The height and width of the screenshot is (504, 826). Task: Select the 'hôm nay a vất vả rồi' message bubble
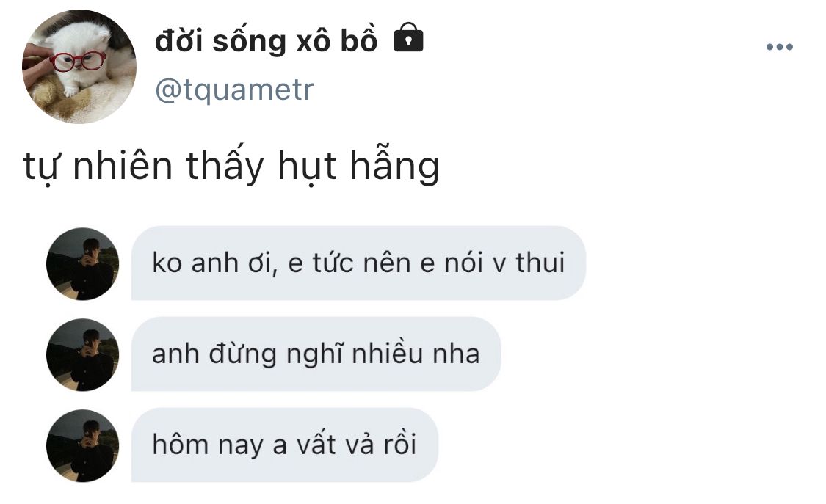coord(284,445)
